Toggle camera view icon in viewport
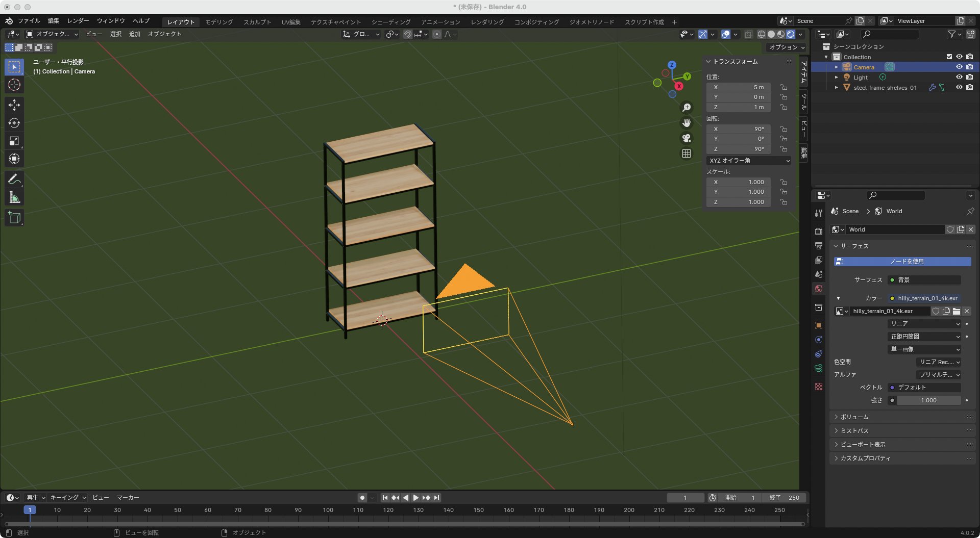The height and width of the screenshot is (538, 980). pyautogui.click(x=687, y=138)
